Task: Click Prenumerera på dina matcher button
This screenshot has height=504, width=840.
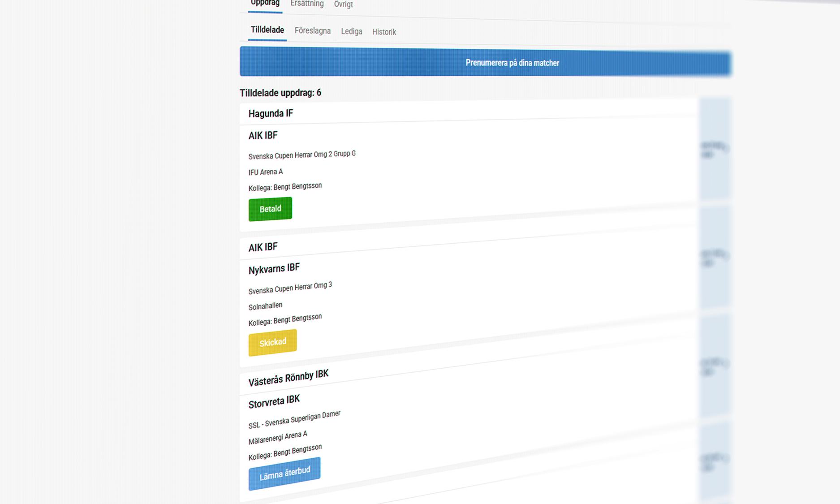Action: coord(485,62)
